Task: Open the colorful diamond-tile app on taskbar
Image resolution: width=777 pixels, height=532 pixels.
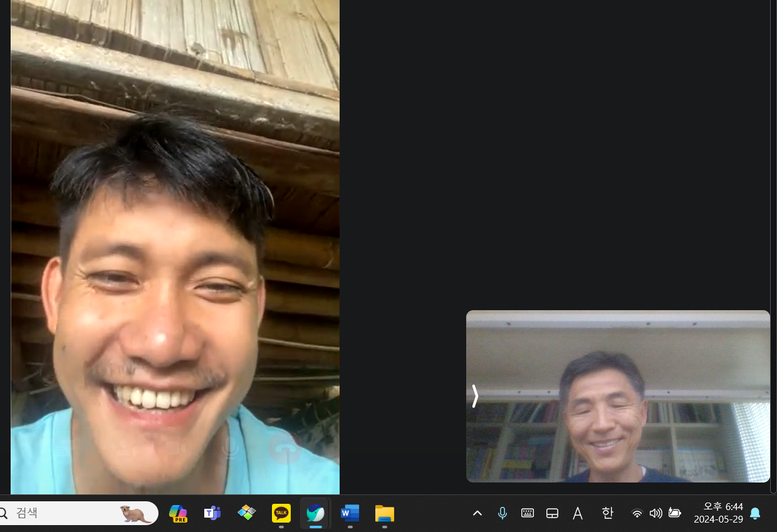Action: point(247,514)
